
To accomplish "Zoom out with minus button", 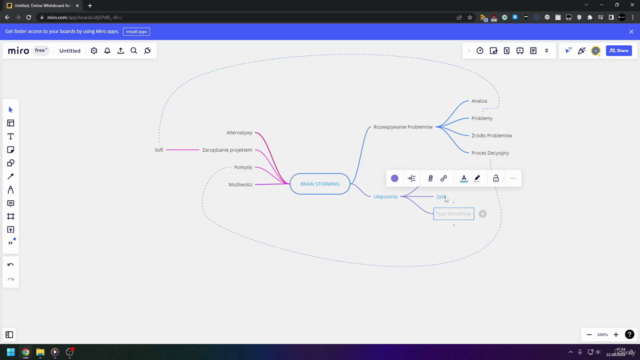I will click(x=589, y=335).
